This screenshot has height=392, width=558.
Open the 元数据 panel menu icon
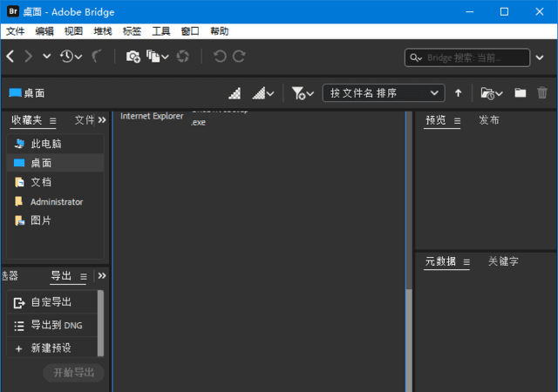point(466,262)
